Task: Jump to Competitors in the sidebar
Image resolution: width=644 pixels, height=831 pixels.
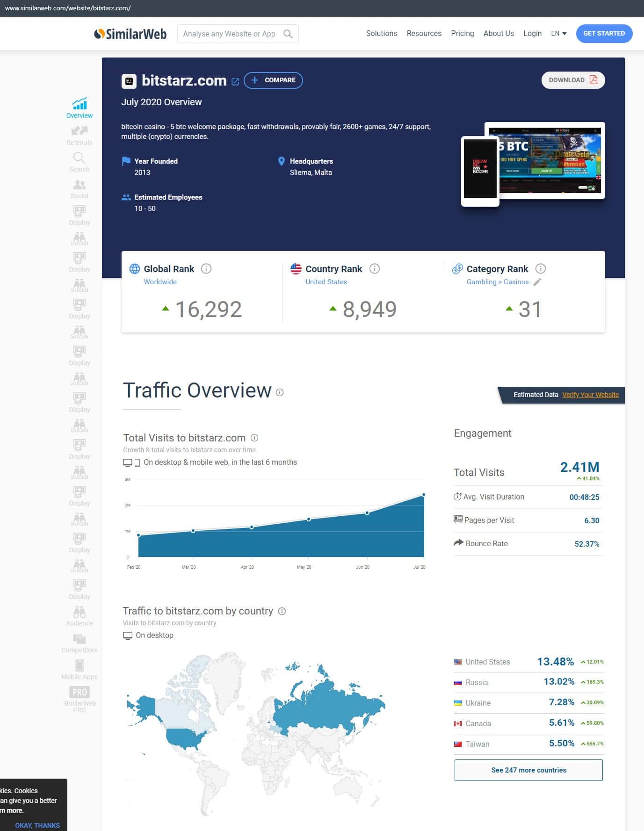Action: [80, 643]
